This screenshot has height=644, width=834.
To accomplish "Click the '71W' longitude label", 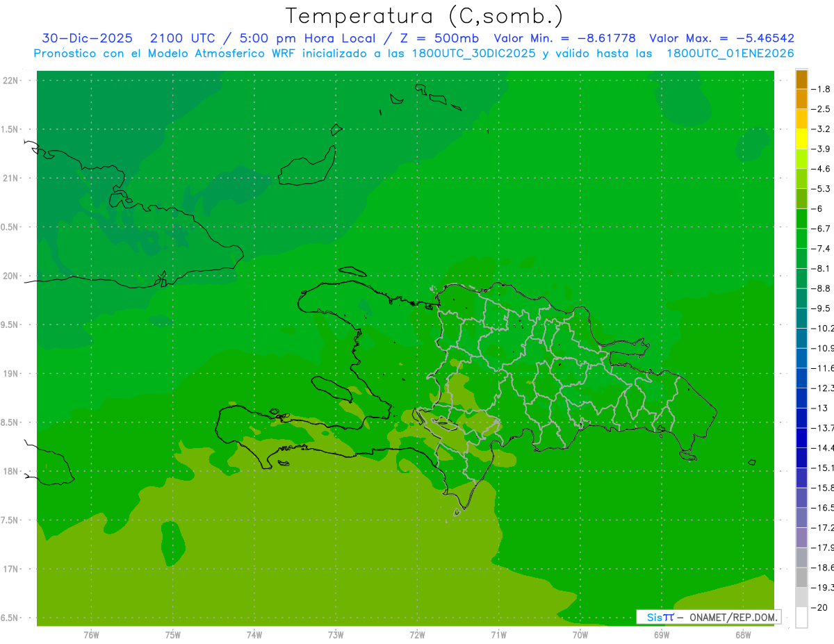I will point(498,635).
